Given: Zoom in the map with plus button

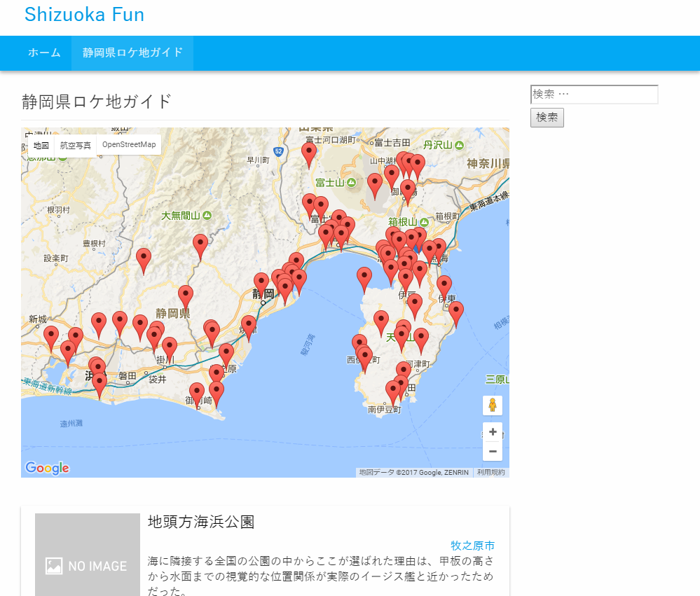Looking at the screenshot, I should coord(493,432).
